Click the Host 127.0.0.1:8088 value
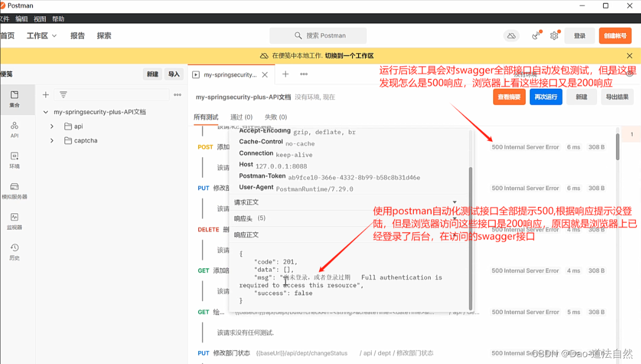 coord(281,166)
